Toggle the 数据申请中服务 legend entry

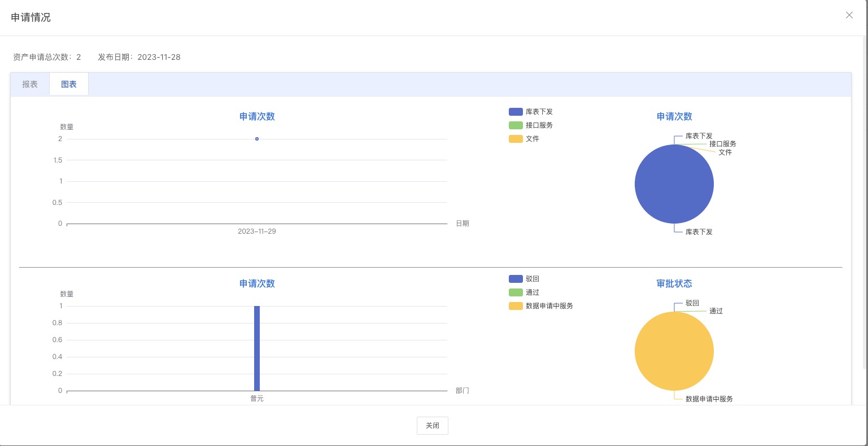[541, 306]
